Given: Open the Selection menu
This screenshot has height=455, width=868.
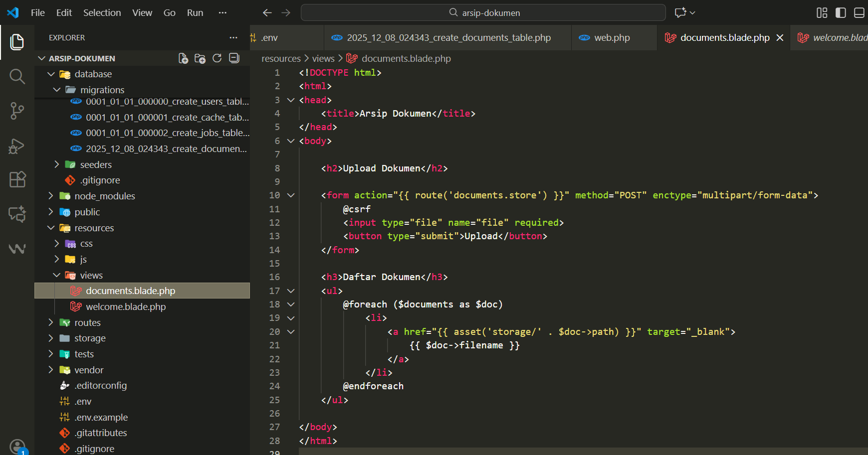Looking at the screenshot, I should pyautogui.click(x=102, y=12).
